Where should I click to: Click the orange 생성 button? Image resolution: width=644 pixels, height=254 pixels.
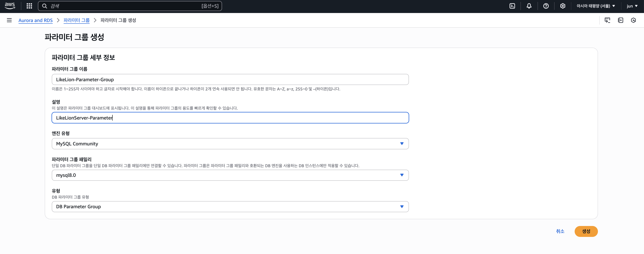[586, 231]
